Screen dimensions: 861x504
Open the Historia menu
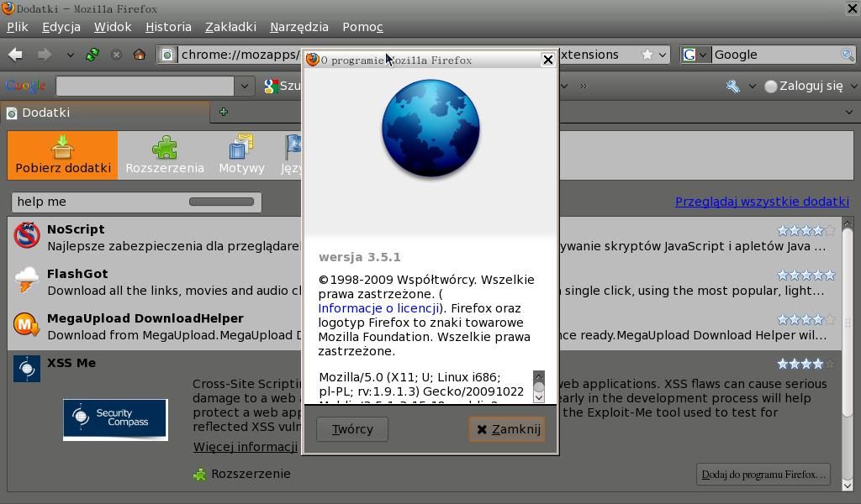click(x=168, y=27)
